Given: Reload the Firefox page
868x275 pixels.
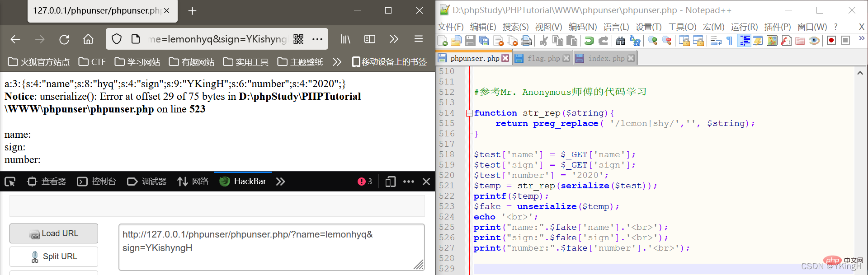Looking at the screenshot, I should click(64, 40).
